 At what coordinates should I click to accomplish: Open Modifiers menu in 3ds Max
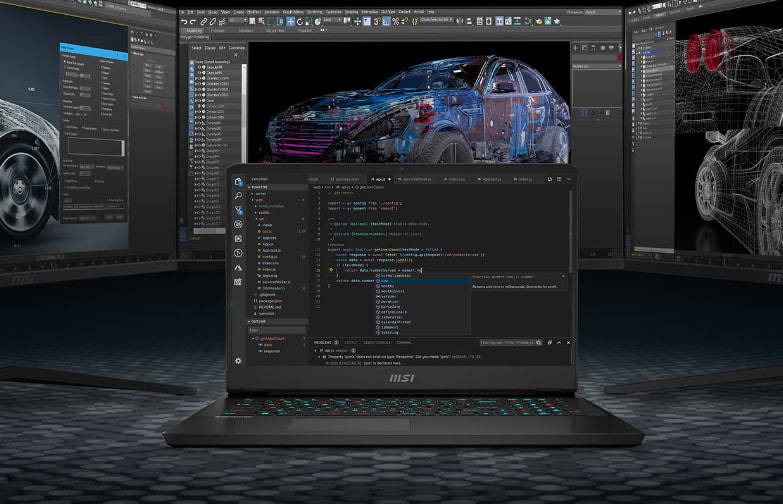(255, 11)
